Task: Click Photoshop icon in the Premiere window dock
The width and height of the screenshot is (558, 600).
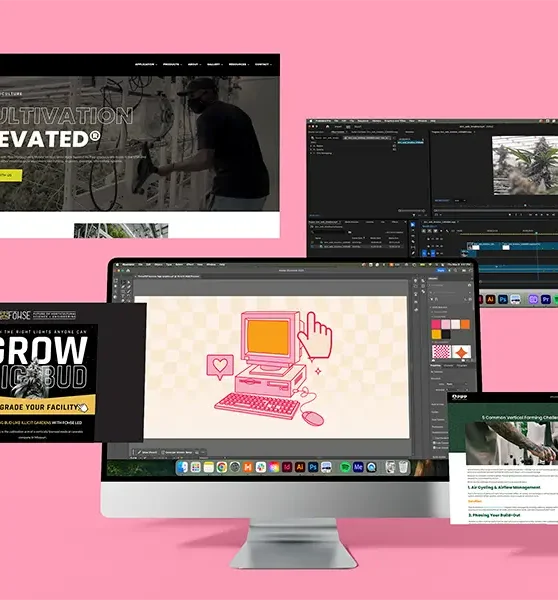Action: click(x=503, y=300)
